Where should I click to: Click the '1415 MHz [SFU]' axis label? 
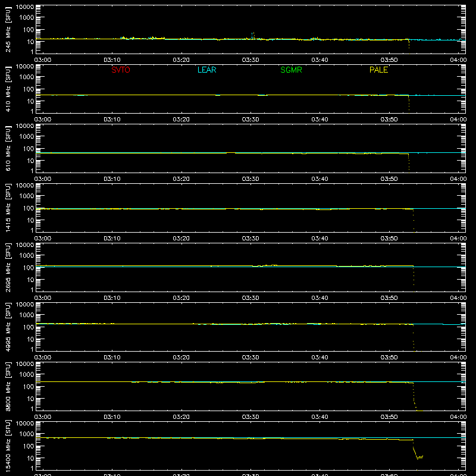tap(8, 208)
